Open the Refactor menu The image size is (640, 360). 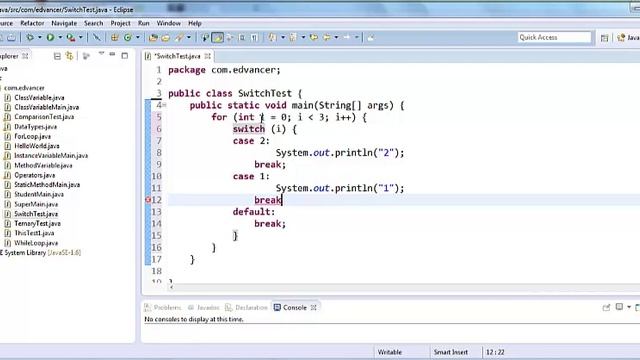[32, 23]
